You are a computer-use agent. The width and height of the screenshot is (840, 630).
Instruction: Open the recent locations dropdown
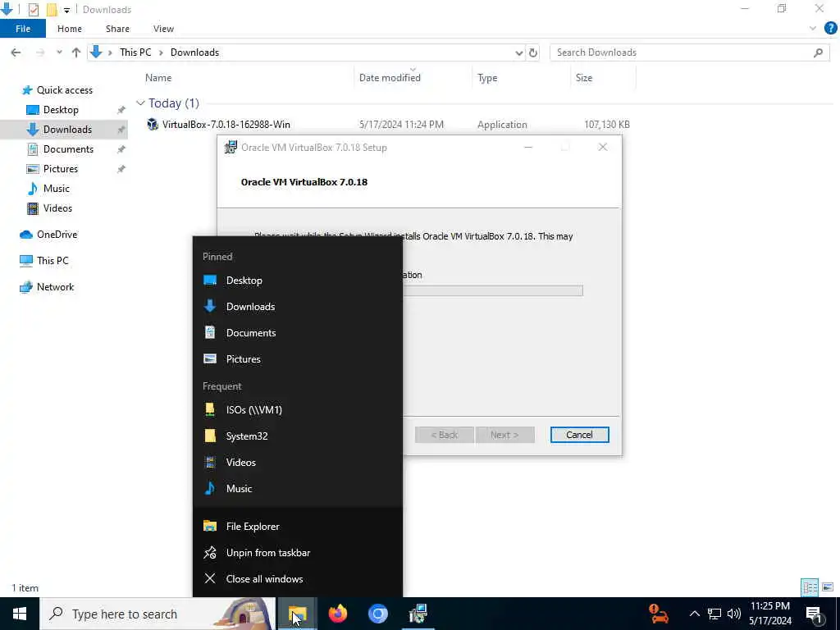(59, 52)
